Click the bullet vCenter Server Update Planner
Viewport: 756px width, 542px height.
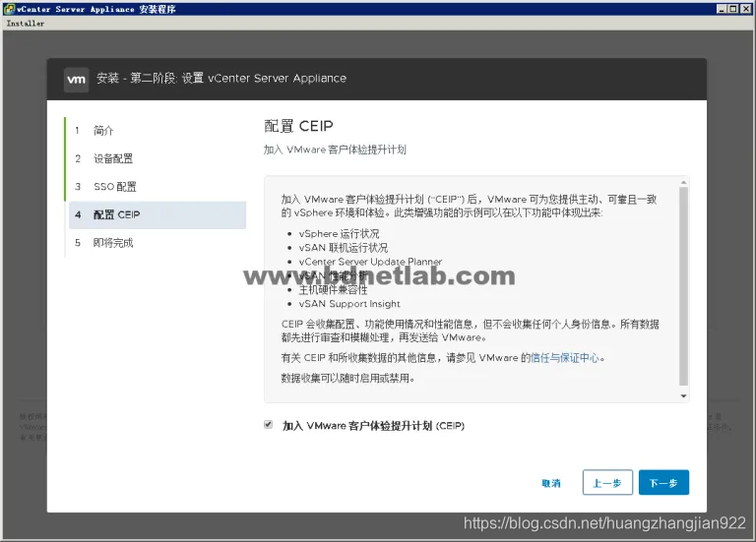370,262
